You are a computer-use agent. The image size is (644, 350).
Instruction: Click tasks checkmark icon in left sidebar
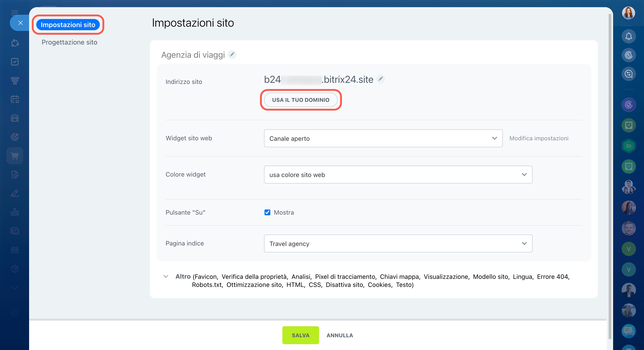(x=15, y=62)
